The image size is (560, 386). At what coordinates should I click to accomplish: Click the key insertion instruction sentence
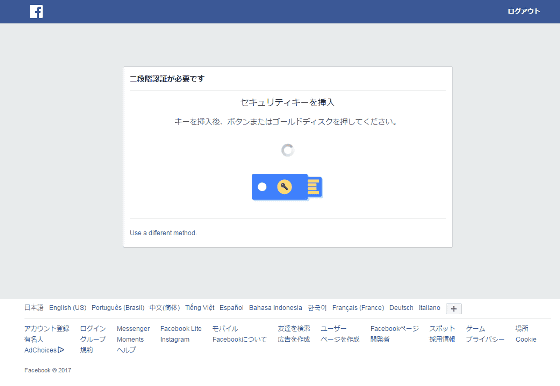click(x=285, y=122)
